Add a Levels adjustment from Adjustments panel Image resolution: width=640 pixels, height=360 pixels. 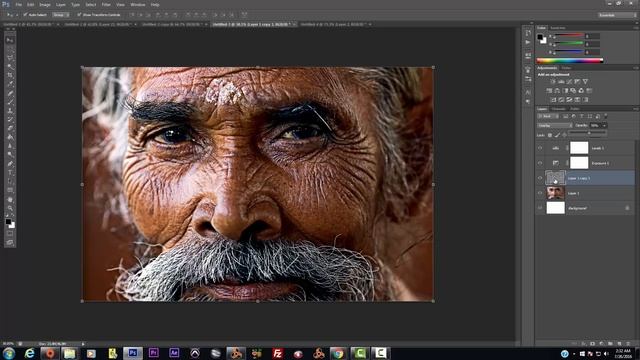coord(560,82)
